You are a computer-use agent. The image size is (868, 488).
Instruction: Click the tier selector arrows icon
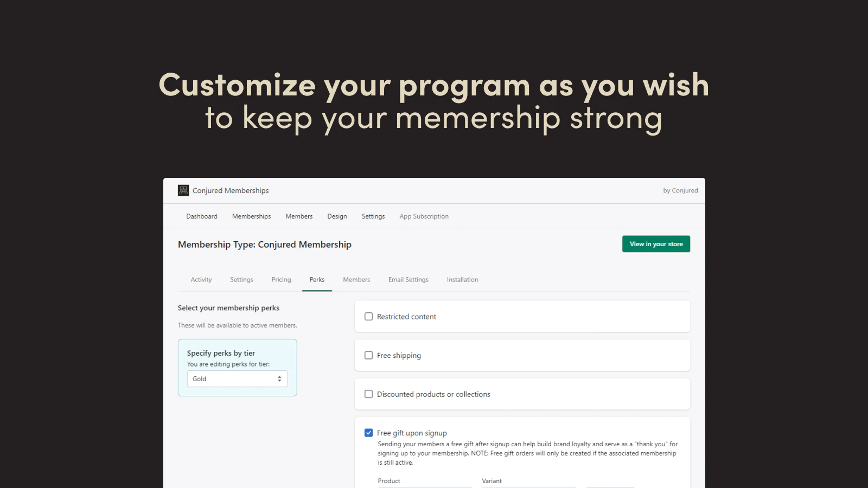279,379
